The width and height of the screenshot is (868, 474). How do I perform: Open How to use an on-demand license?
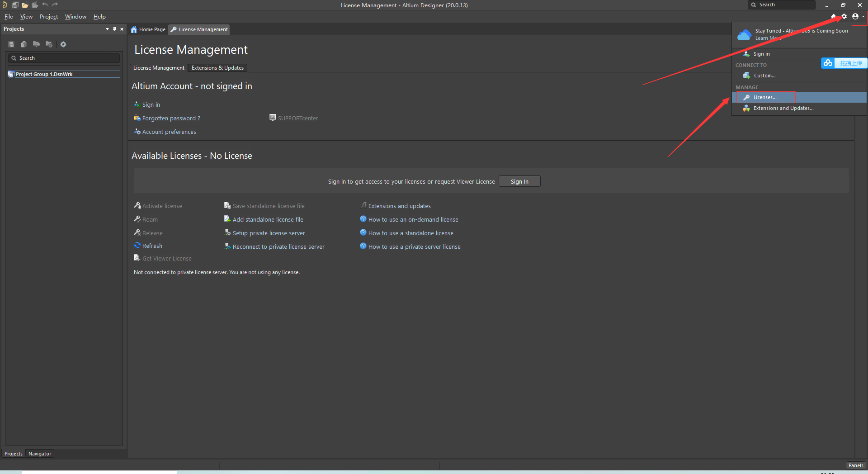(413, 219)
